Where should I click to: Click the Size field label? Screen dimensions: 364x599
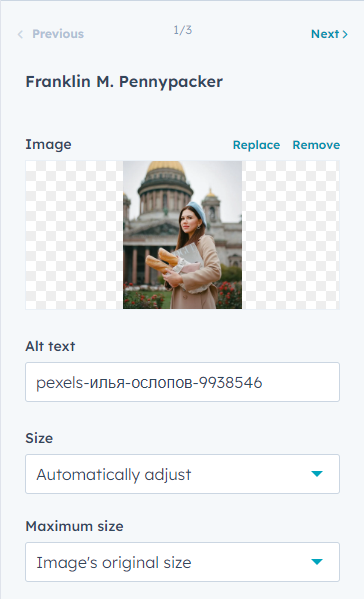pyautogui.click(x=39, y=438)
